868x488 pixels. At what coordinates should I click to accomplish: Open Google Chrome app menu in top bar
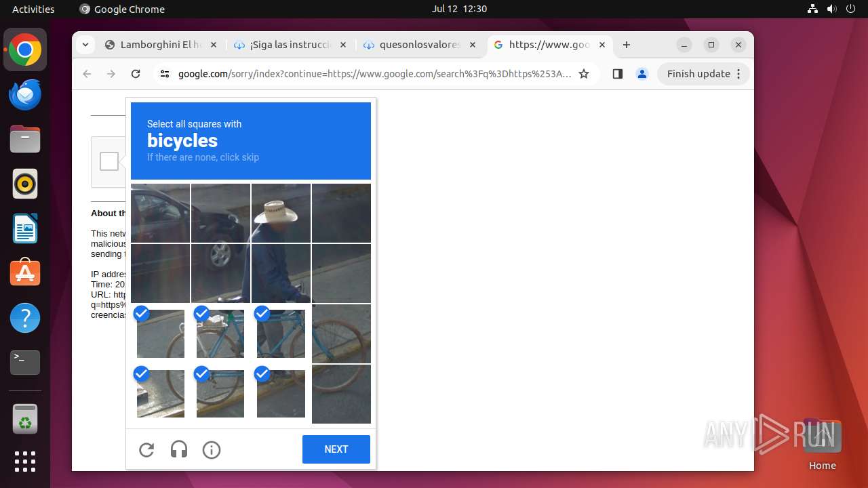[x=122, y=9]
